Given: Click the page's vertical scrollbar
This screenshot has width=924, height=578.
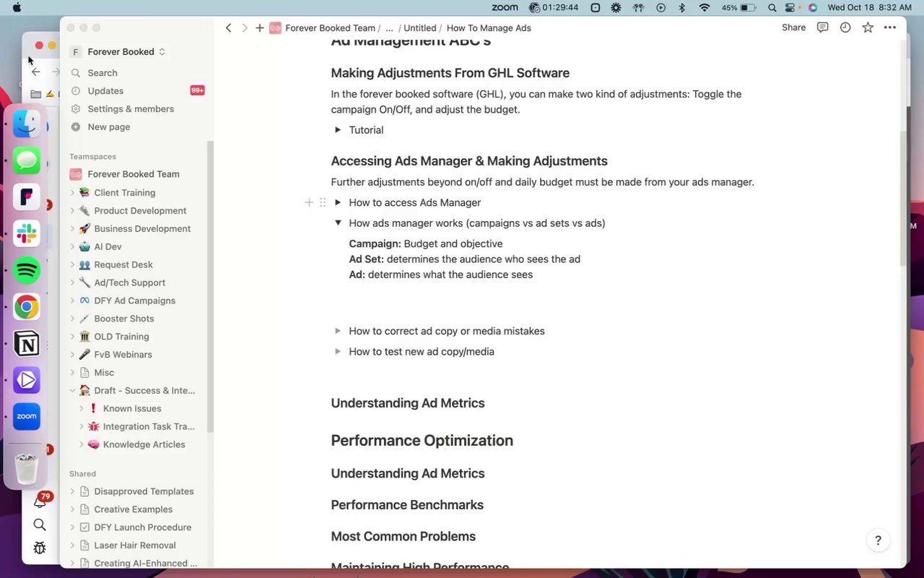Looking at the screenshot, I should pos(903,198).
